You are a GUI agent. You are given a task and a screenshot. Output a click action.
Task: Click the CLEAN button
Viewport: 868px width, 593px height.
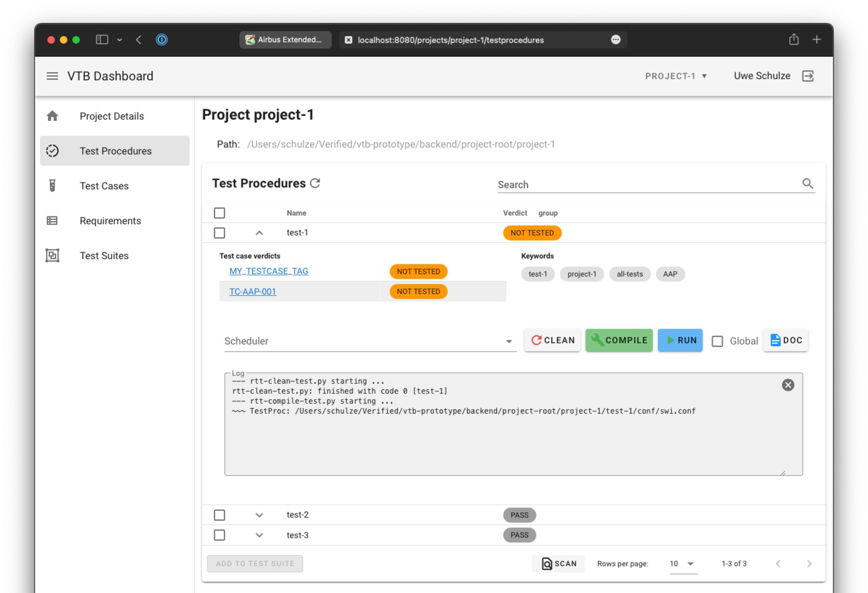pyautogui.click(x=552, y=340)
